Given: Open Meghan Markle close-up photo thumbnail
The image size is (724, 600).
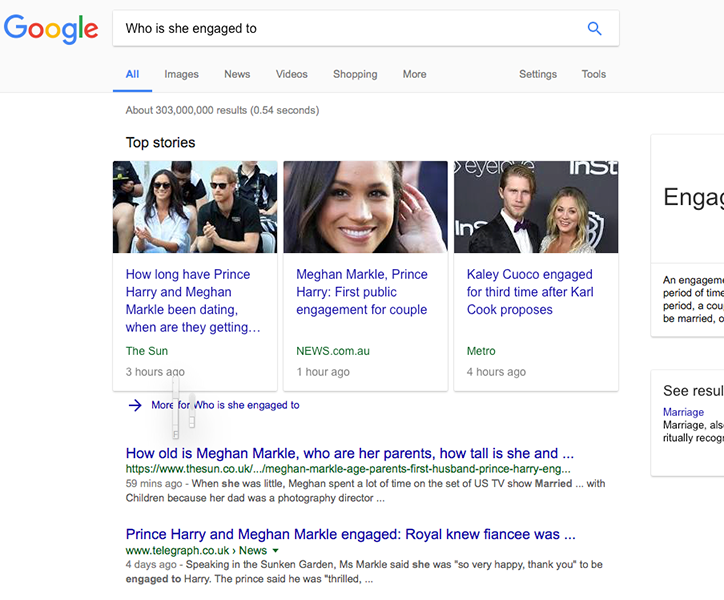Looking at the screenshot, I should 365,207.
